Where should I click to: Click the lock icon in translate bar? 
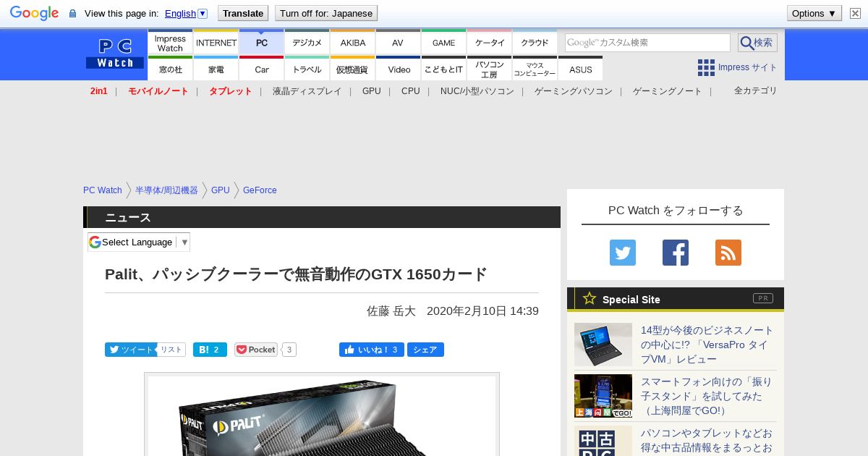pos(72,14)
